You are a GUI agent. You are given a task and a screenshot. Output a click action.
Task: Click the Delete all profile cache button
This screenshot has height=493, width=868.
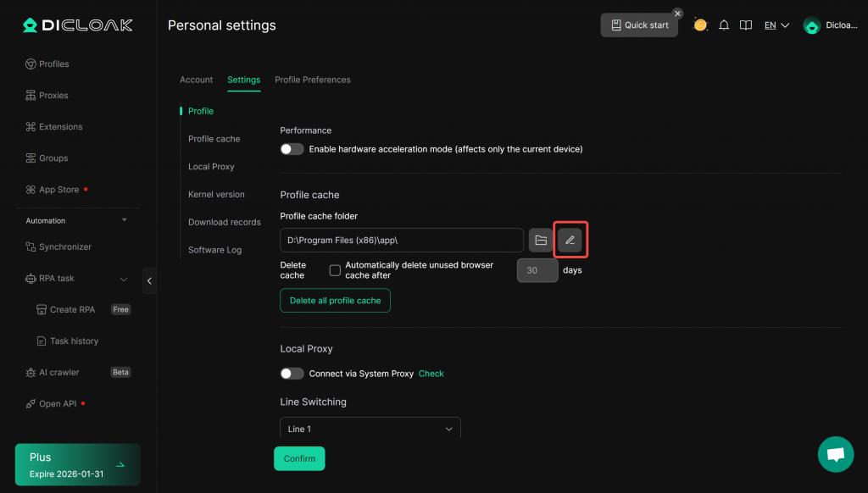335,301
